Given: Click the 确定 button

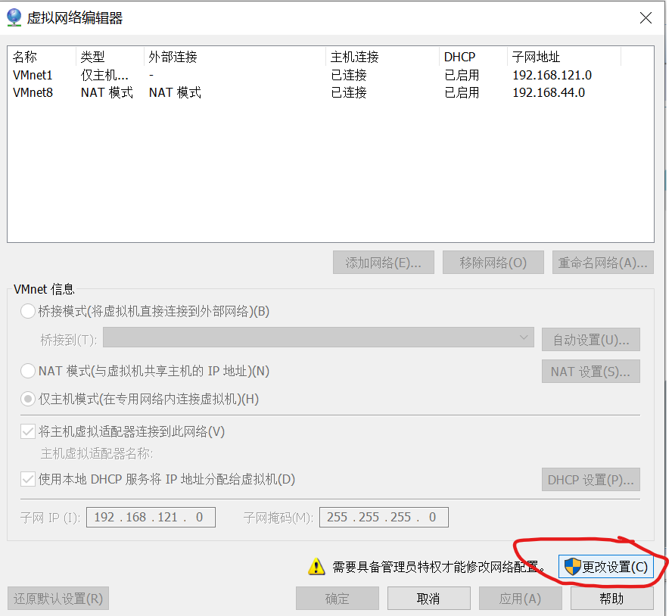Looking at the screenshot, I should point(338,599).
